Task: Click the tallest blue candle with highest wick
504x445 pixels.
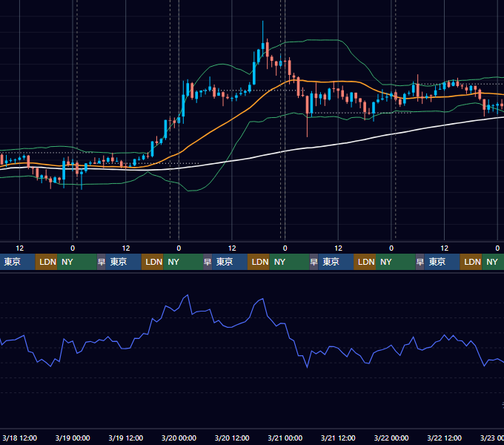Action: (263, 46)
